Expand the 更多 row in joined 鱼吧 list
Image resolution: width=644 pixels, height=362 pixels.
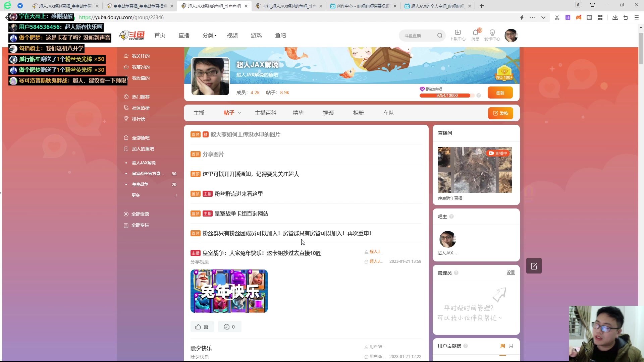click(154, 195)
